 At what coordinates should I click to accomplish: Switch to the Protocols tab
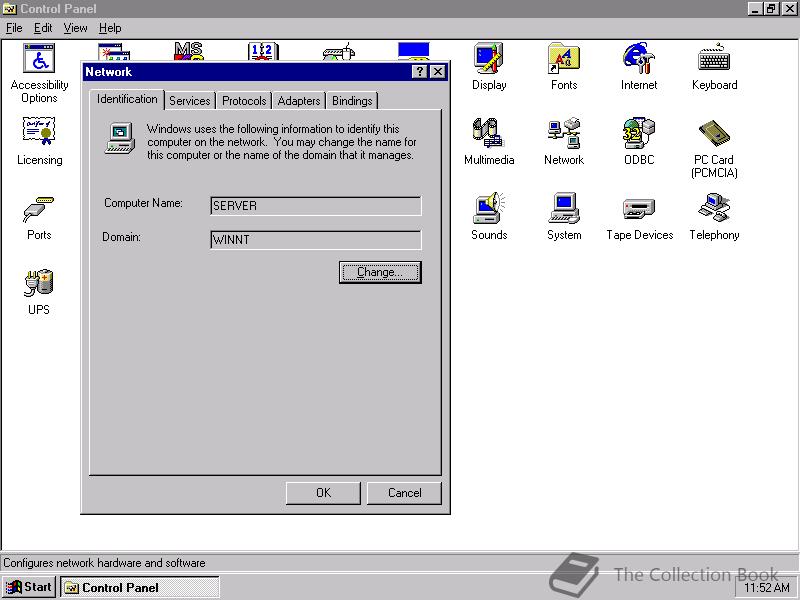[244, 101]
